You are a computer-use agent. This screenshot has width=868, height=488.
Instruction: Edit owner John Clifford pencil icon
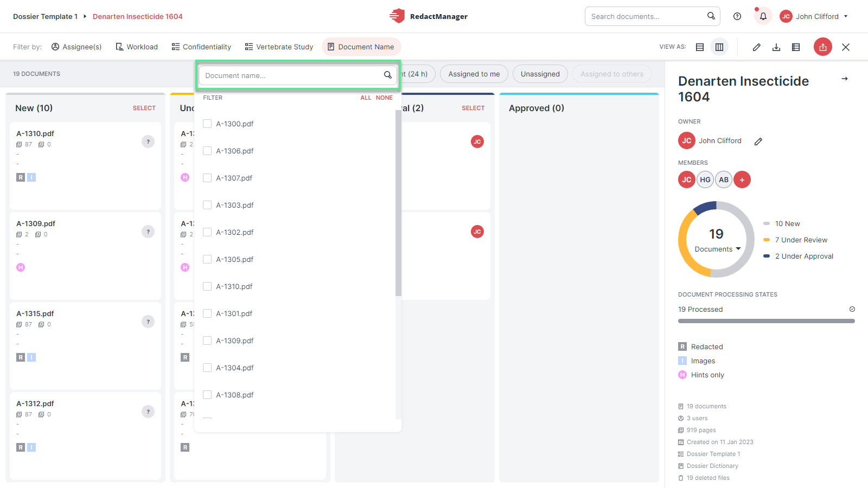[x=758, y=141]
